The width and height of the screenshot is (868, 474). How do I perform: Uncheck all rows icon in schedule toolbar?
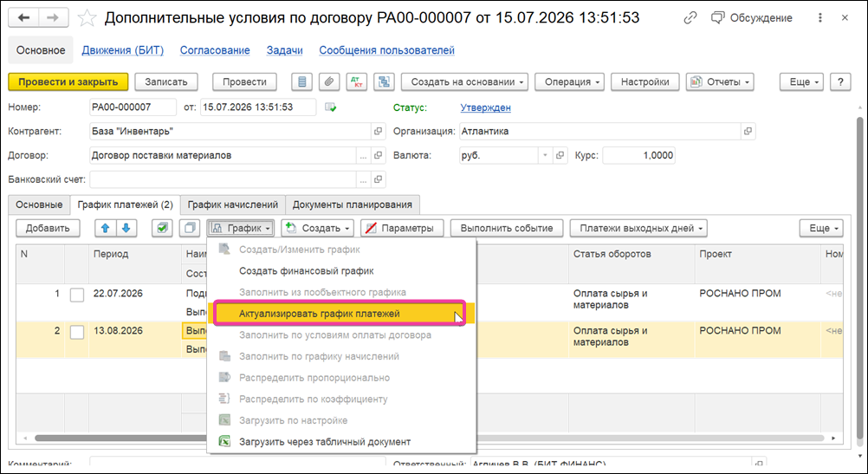[190, 228]
